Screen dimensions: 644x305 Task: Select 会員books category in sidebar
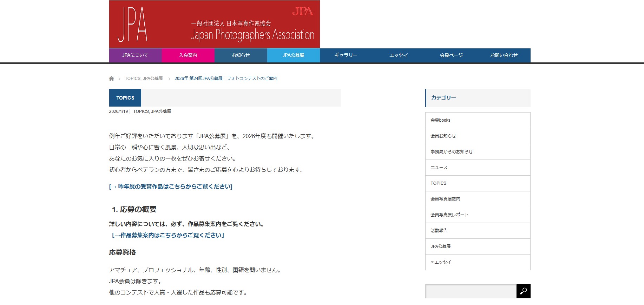point(440,120)
